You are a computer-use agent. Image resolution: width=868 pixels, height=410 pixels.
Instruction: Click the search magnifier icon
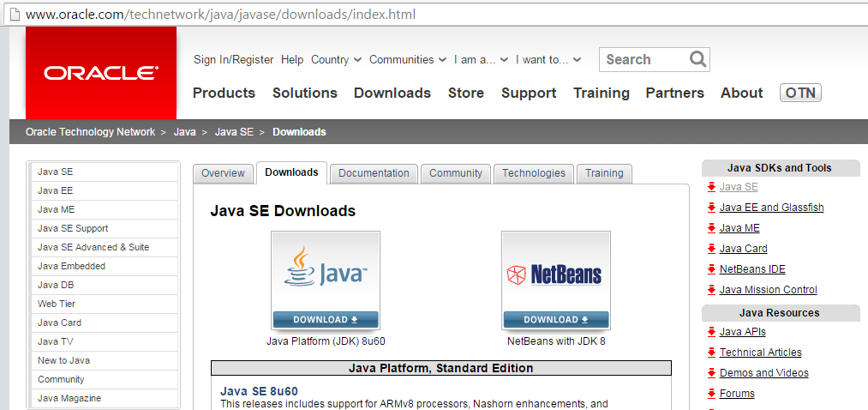tap(697, 58)
